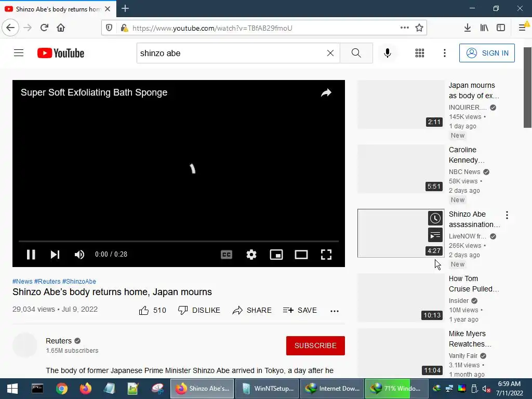532x399 pixels.
Task: Open a new browser tab
Action: [125, 8]
